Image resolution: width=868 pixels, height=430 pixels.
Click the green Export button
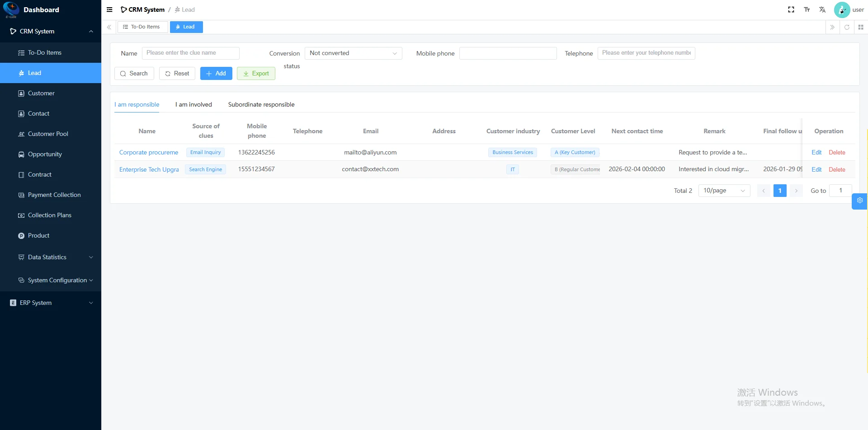pos(256,73)
